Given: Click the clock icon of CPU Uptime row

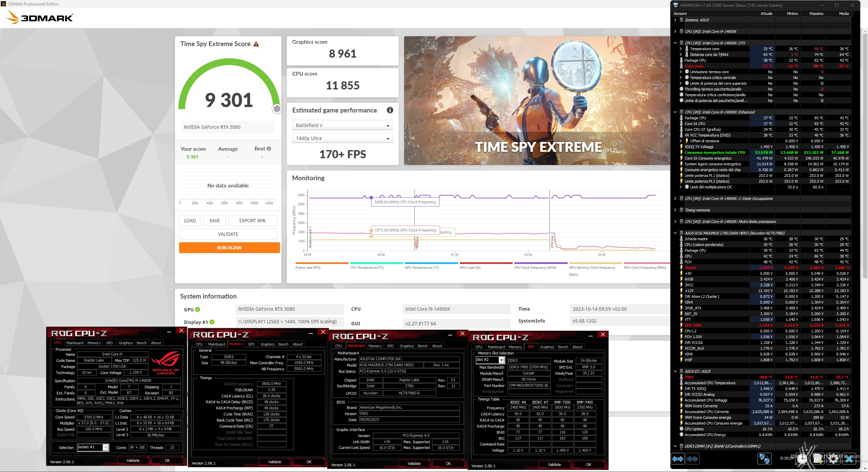Looking at the screenshot, I should tap(682, 429).
